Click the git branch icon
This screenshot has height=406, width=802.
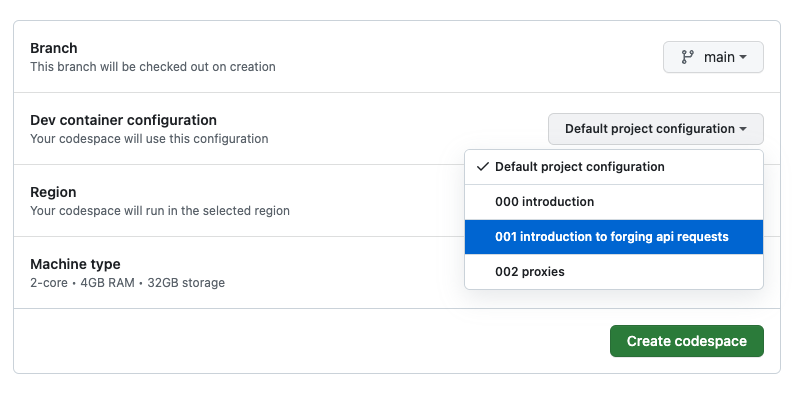688,57
